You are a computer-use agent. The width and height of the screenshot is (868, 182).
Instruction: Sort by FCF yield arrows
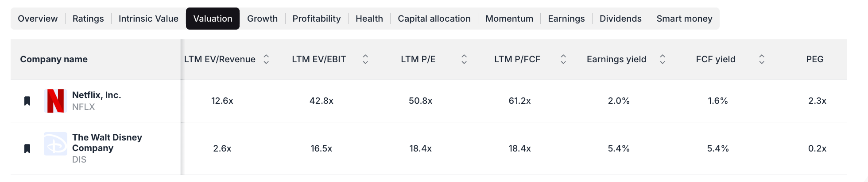click(x=762, y=59)
